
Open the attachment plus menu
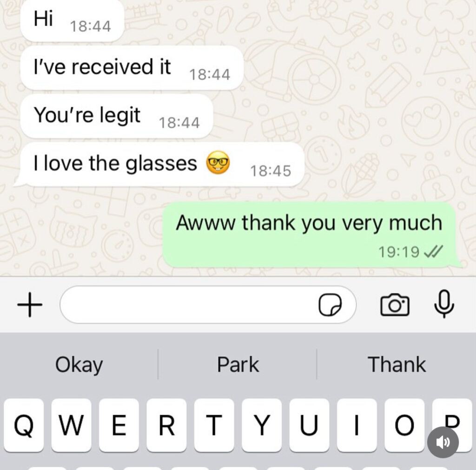point(29,305)
